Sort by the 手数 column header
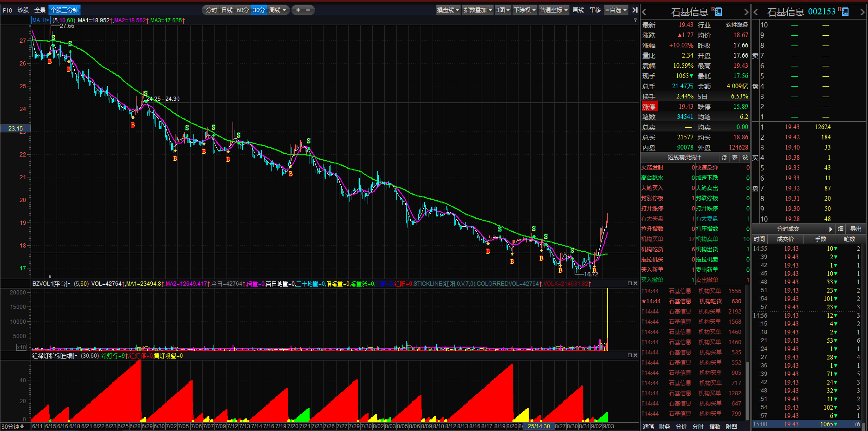 coord(821,239)
